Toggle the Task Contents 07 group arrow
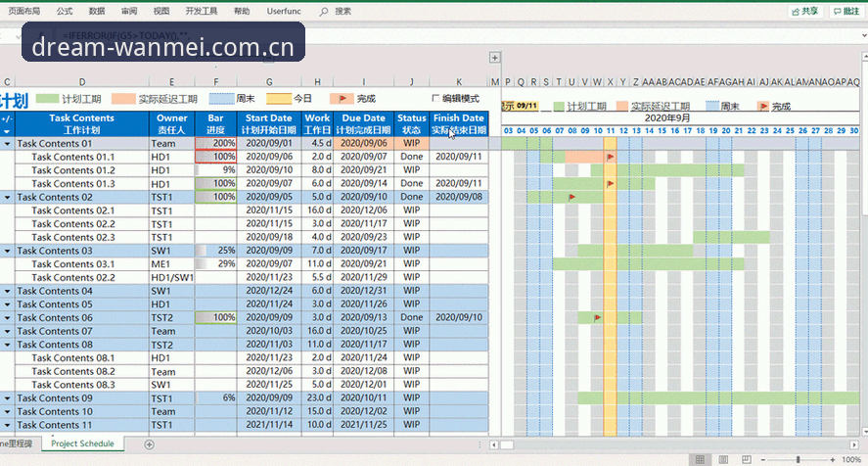868x466 pixels. pyautogui.click(x=7, y=331)
